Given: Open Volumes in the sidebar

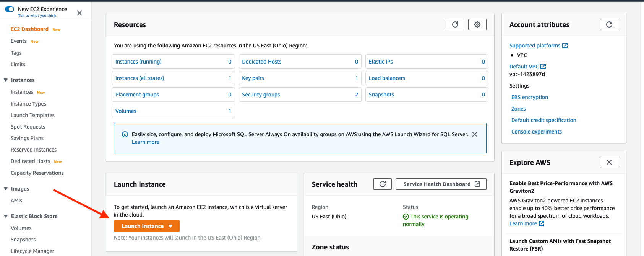Looking at the screenshot, I should 21,228.
